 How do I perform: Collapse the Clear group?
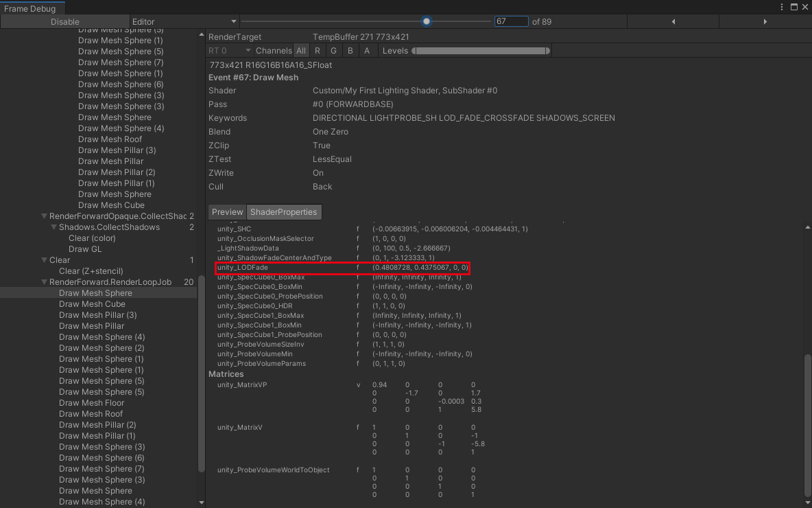tap(44, 260)
